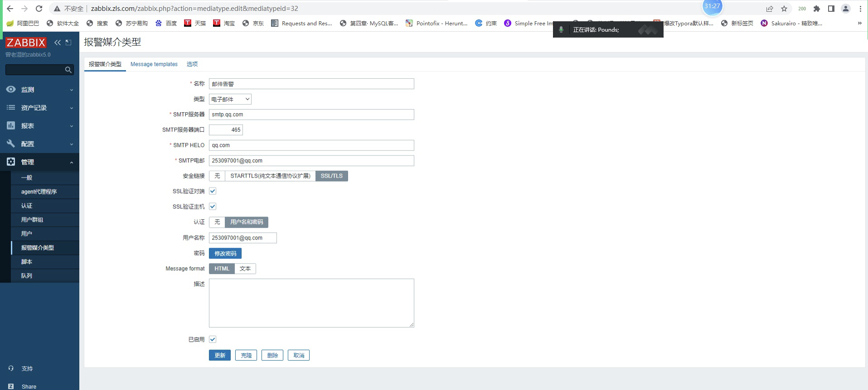This screenshot has width=868, height=390.
Task: Click the 修改密码 button
Action: [x=225, y=254]
